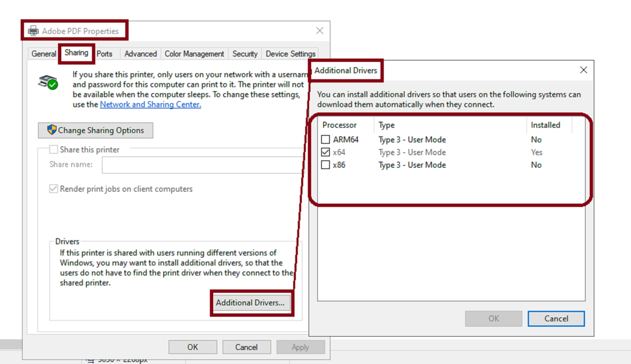Viewport: 631px width, 364px height.
Task: Open the Security tab
Action: click(245, 54)
